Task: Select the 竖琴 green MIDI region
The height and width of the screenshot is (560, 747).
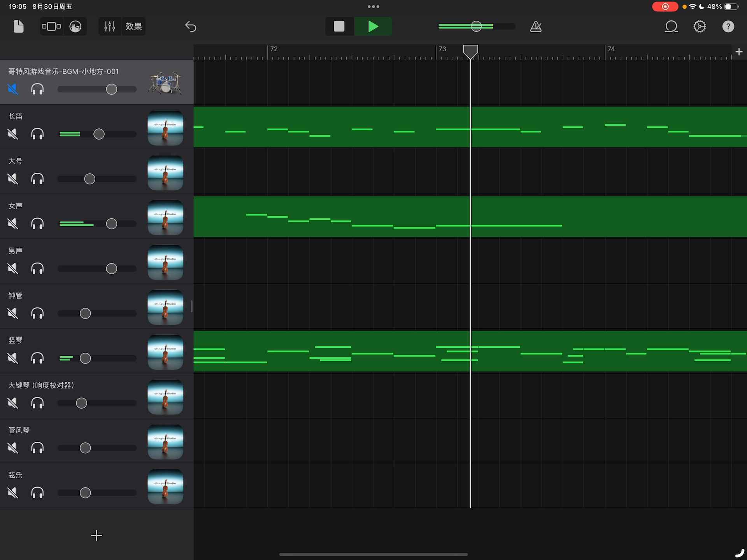Action: click(x=470, y=351)
